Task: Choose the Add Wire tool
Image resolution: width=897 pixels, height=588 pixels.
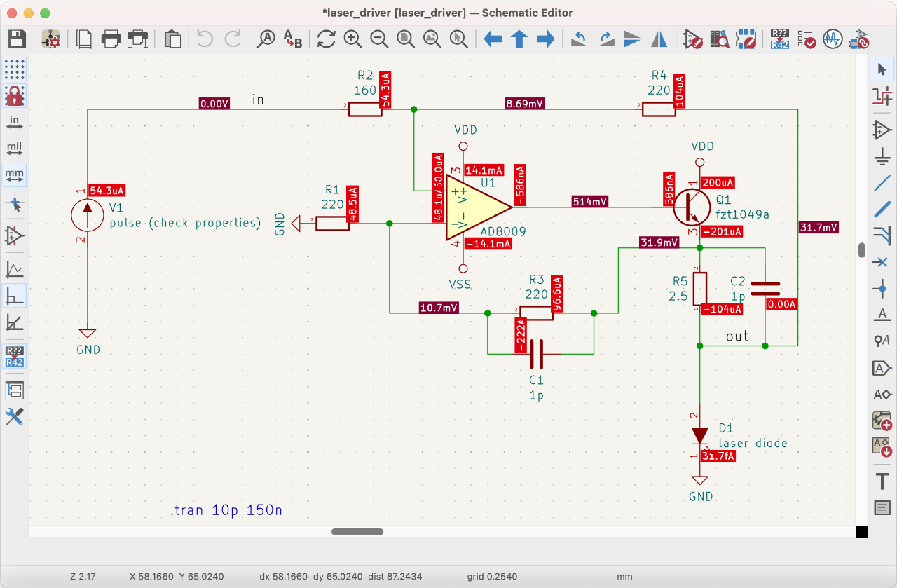Action: (882, 184)
